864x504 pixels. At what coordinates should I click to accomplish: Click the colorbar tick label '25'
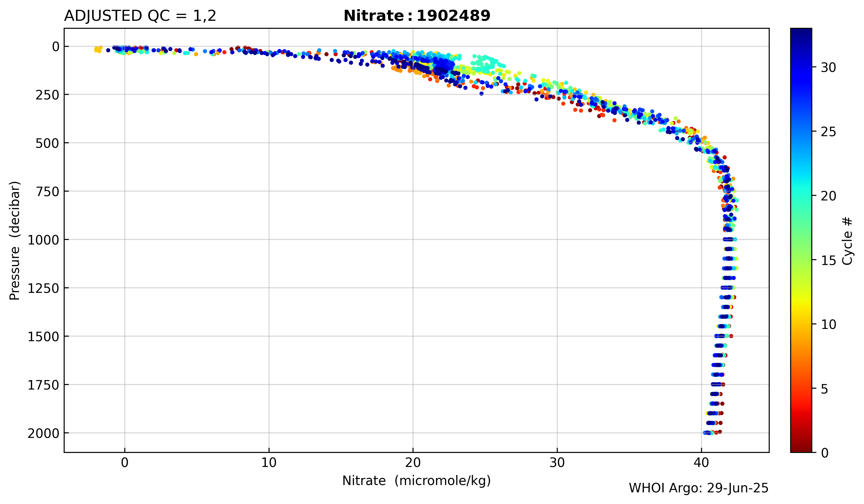pos(829,132)
